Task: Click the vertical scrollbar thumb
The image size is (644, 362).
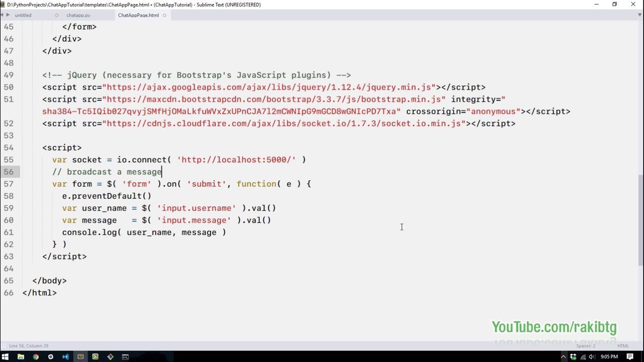Action: pos(640,220)
